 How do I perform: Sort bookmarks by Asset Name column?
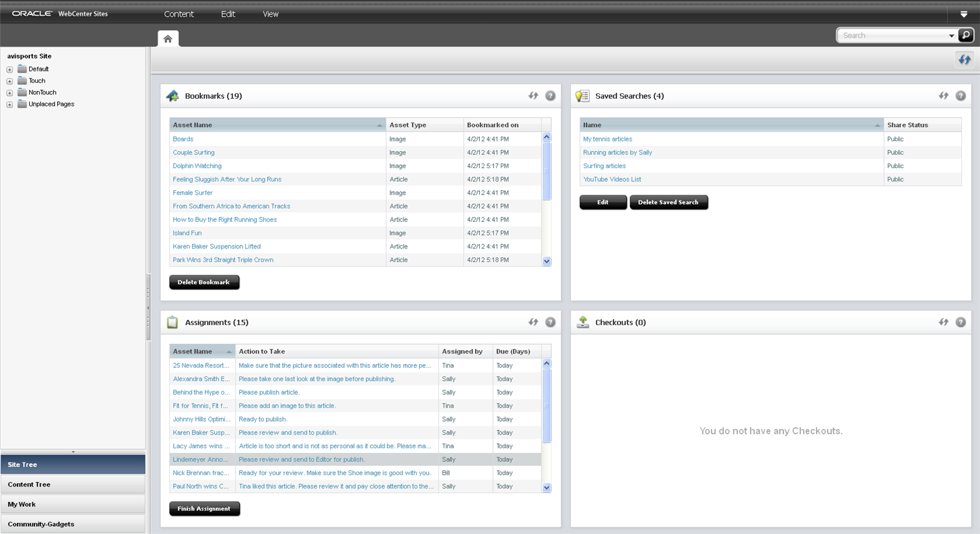point(278,125)
